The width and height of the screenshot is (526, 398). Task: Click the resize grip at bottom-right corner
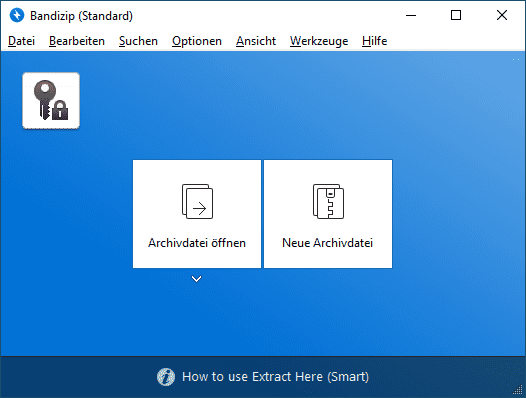tap(518, 390)
